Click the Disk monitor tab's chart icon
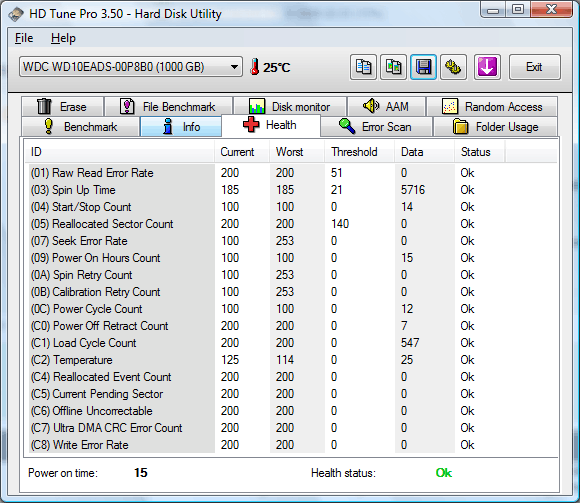Screen dimensions: 580x503 point(256,106)
